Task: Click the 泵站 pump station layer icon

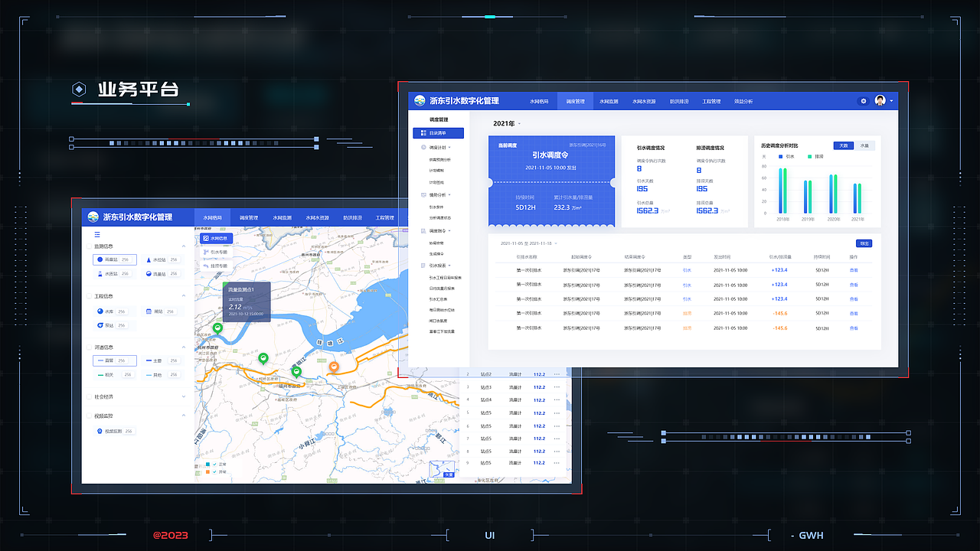Action: (100, 325)
